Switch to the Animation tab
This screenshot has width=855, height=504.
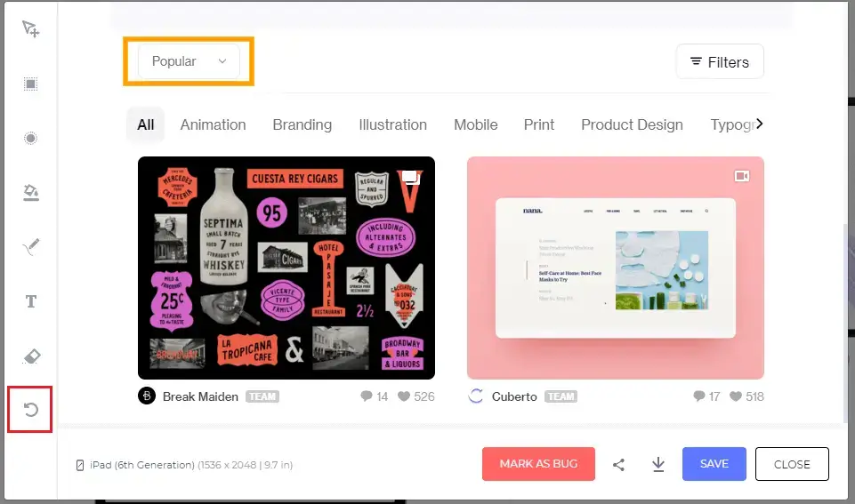coord(213,124)
